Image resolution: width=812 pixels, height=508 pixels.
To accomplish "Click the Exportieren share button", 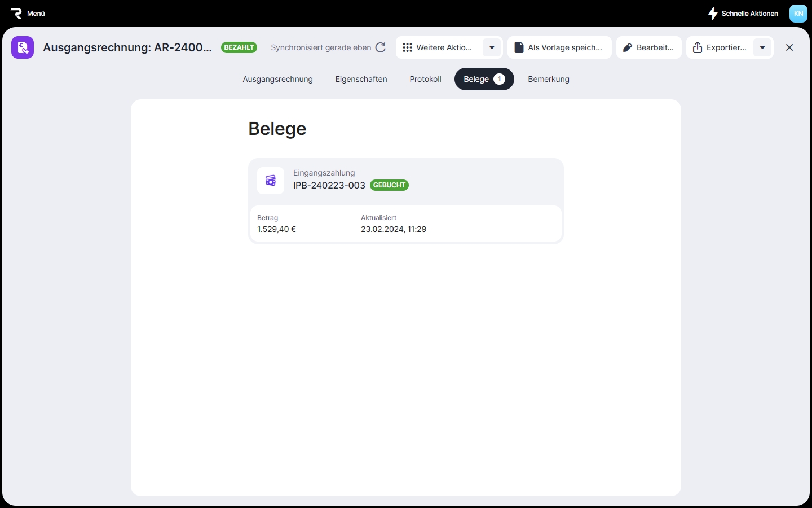I will click(720, 47).
